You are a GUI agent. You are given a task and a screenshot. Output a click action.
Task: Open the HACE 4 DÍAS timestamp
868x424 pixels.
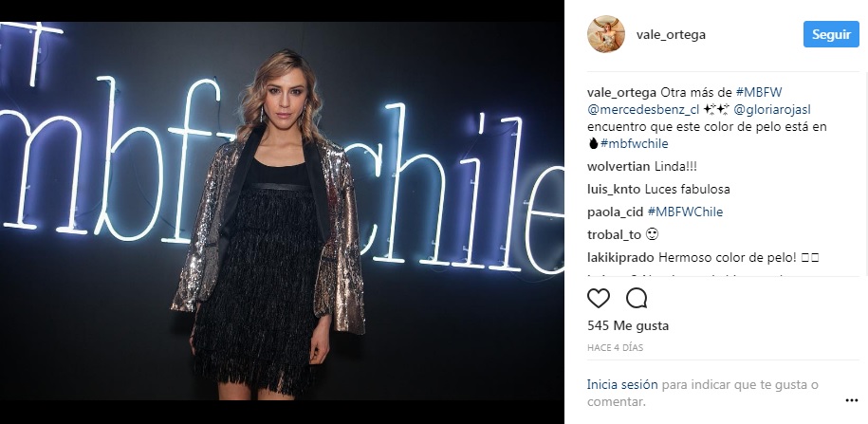[x=615, y=348]
